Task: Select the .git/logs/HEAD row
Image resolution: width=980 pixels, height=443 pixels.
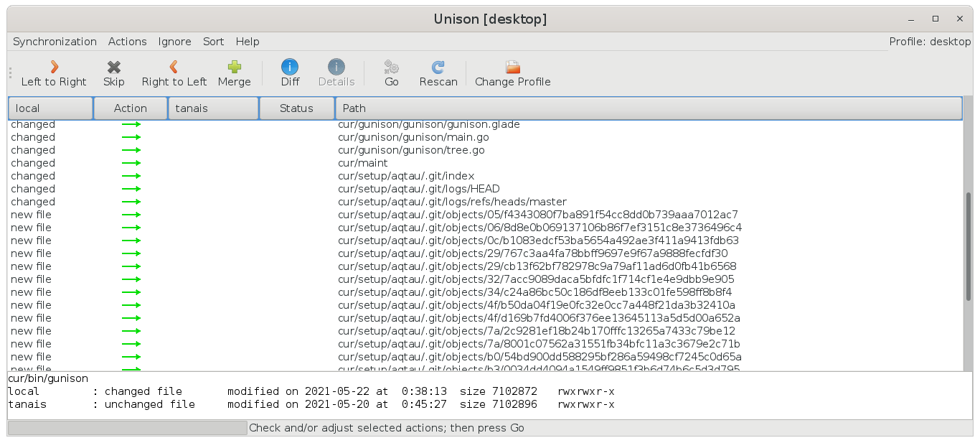Action: 485,189
